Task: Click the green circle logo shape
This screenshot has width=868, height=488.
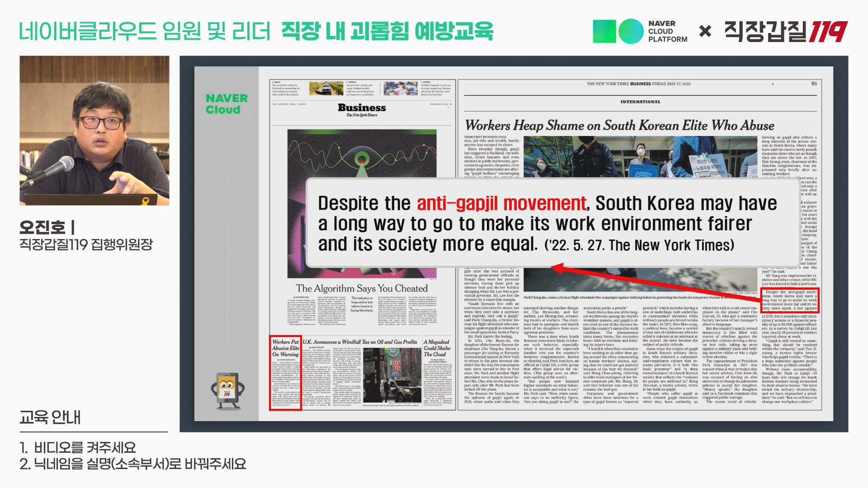Action: click(631, 31)
